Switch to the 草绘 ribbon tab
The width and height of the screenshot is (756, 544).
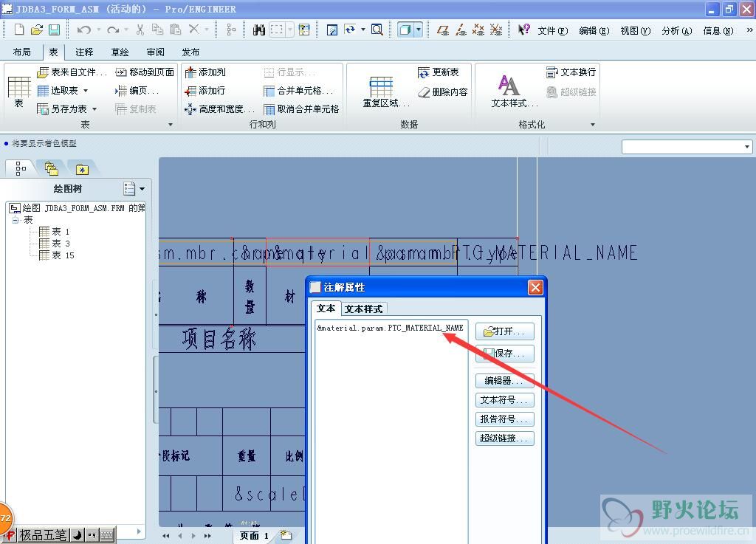pyautogui.click(x=120, y=52)
